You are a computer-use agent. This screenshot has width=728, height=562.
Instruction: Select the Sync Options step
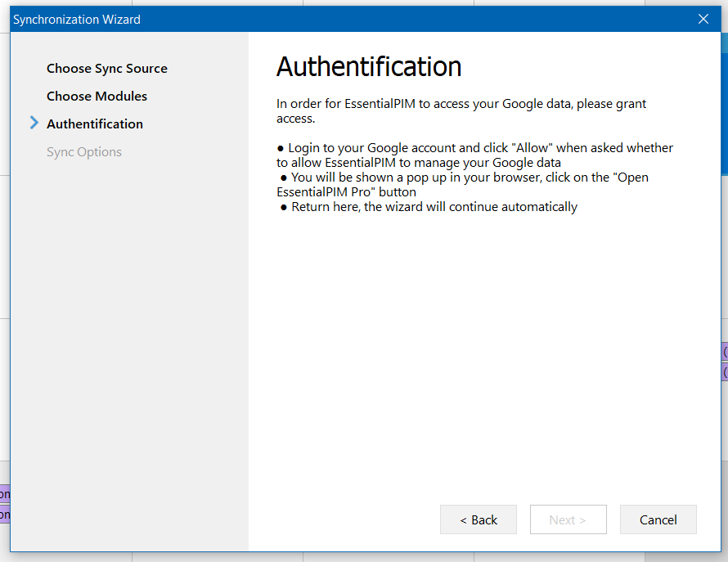(84, 152)
